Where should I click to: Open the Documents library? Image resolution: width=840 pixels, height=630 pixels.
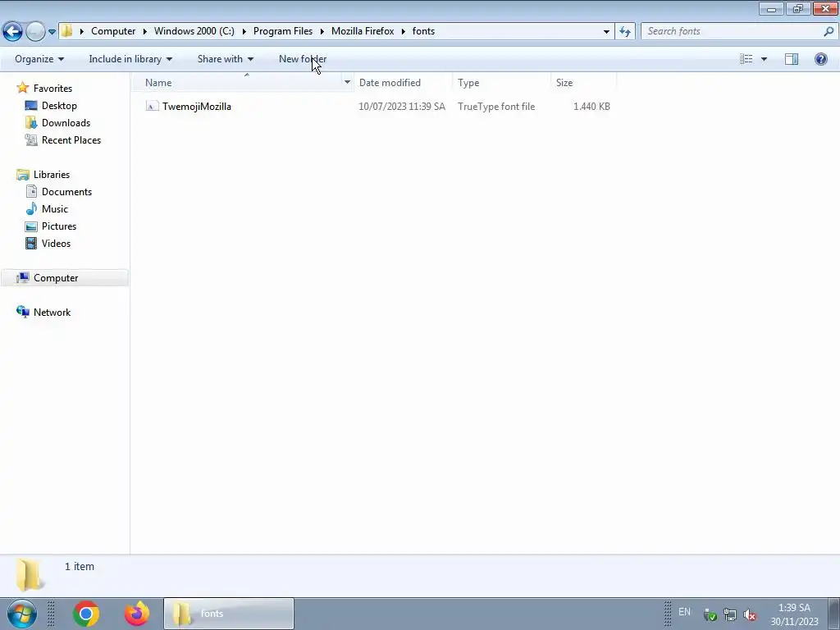click(66, 191)
